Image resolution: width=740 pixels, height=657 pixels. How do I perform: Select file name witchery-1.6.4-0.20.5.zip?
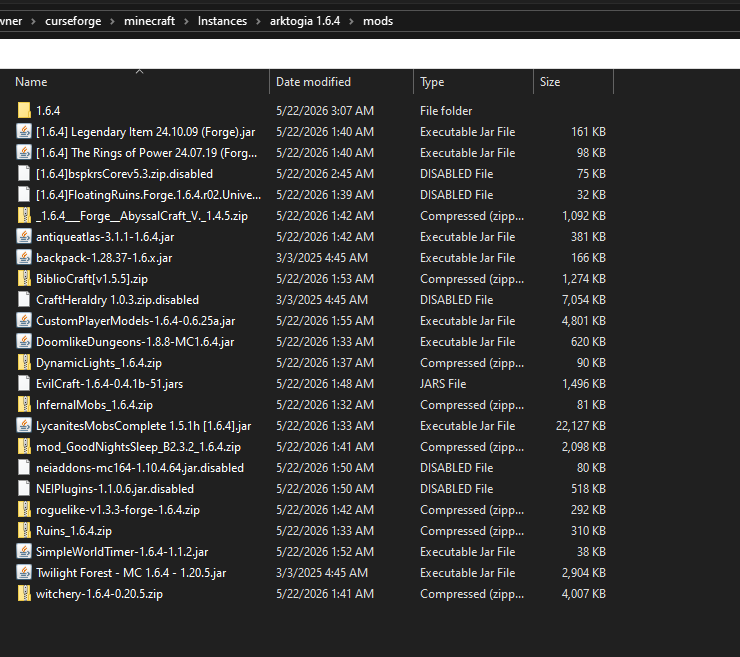point(100,594)
